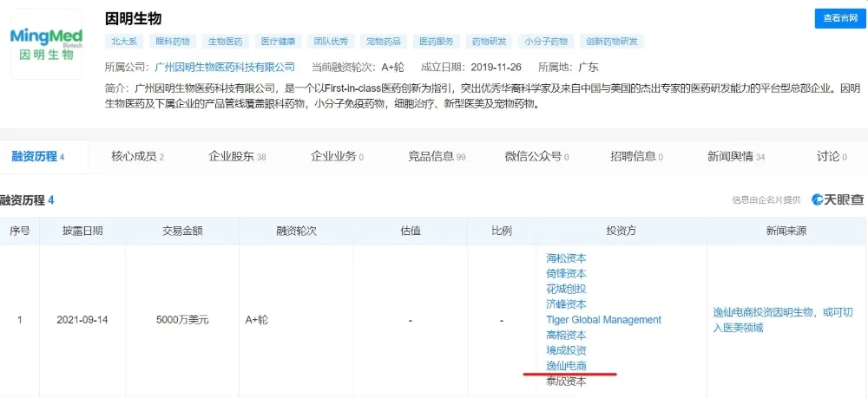
Task: Select the 团队优秀 tag
Action: 331,42
